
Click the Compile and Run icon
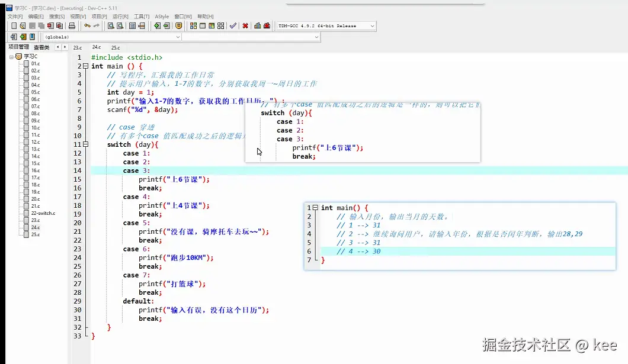pyautogui.click(x=212, y=25)
